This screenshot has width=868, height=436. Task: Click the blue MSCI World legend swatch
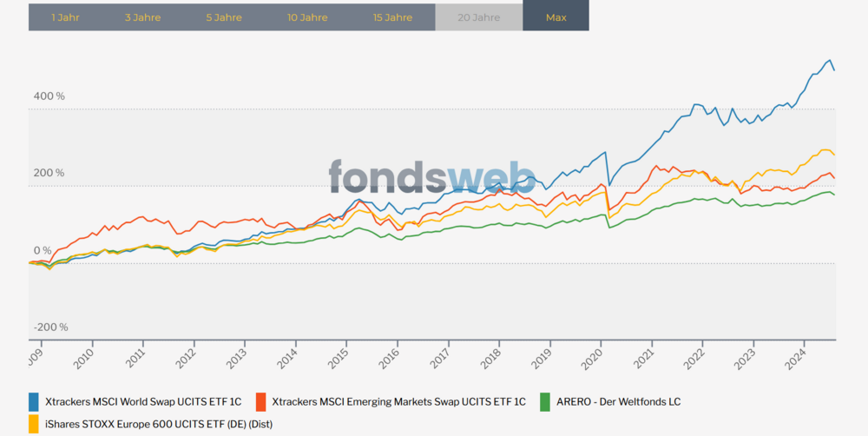pyautogui.click(x=35, y=402)
